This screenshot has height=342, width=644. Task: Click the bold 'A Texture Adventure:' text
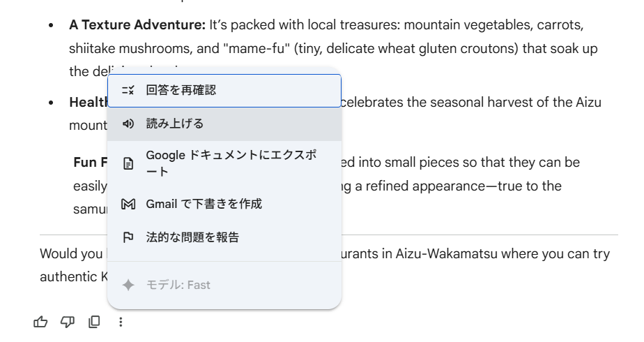(137, 26)
